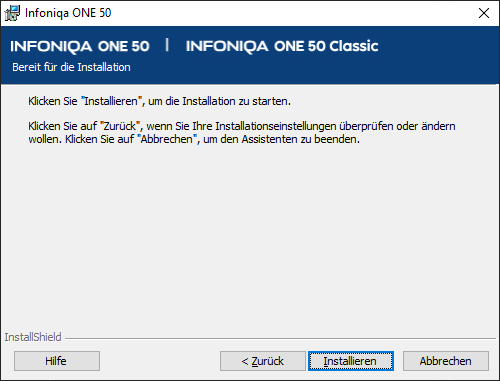Close the Infoniqa ONE 50 window
500x381 pixels.
484,13
